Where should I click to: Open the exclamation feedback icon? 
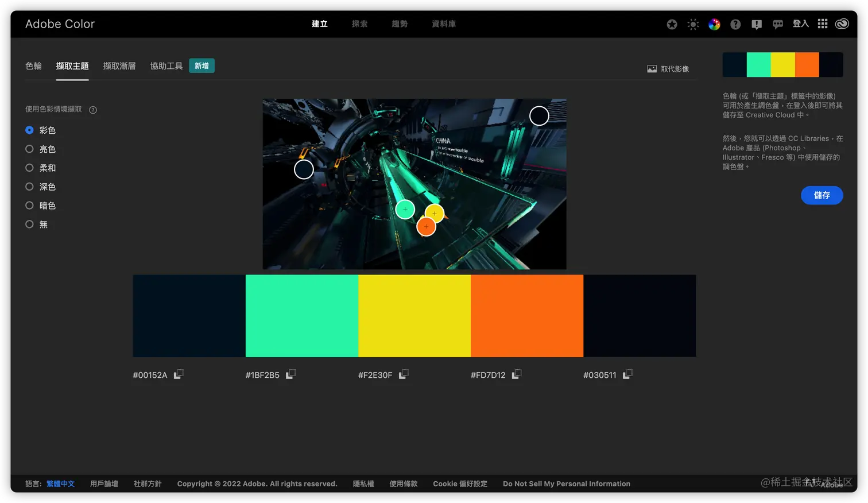[757, 24]
